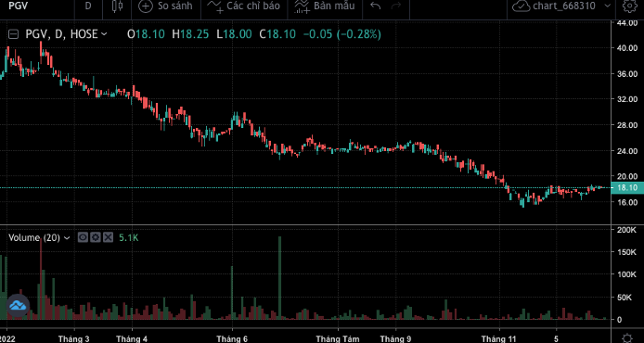
Task: Click the 40.00 price axis label
Action: [626, 48]
